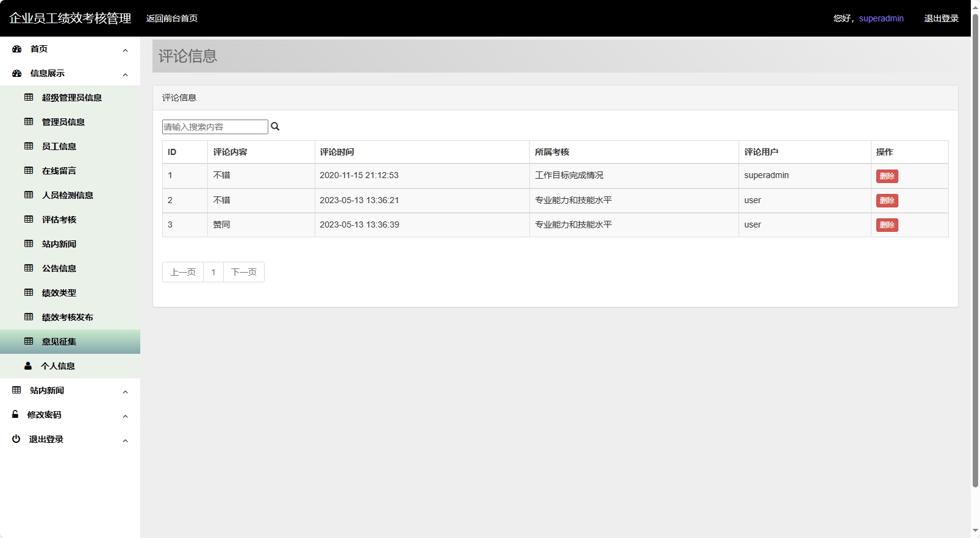Click 退出登录 in the top header
The height and width of the screenshot is (538, 980).
(942, 18)
